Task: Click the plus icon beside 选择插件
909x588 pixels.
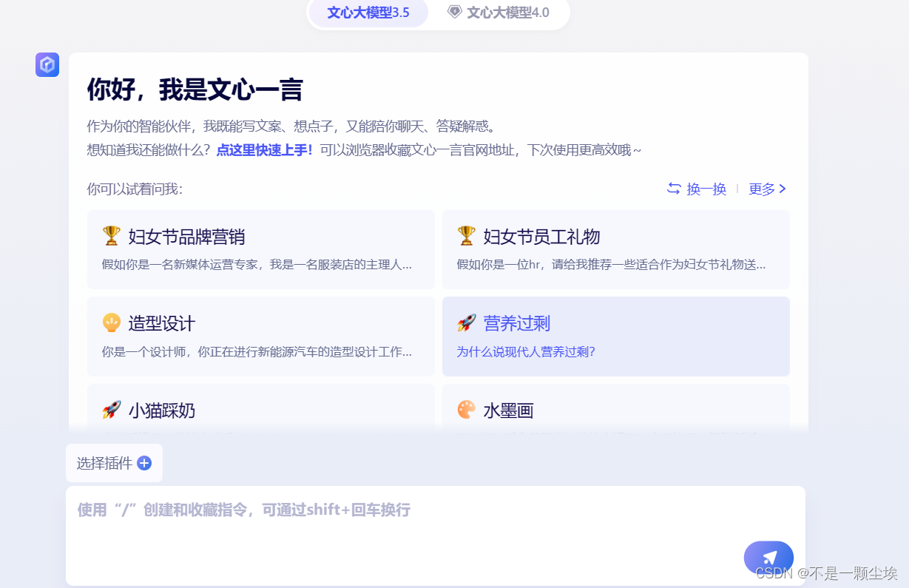Action: 144,463
